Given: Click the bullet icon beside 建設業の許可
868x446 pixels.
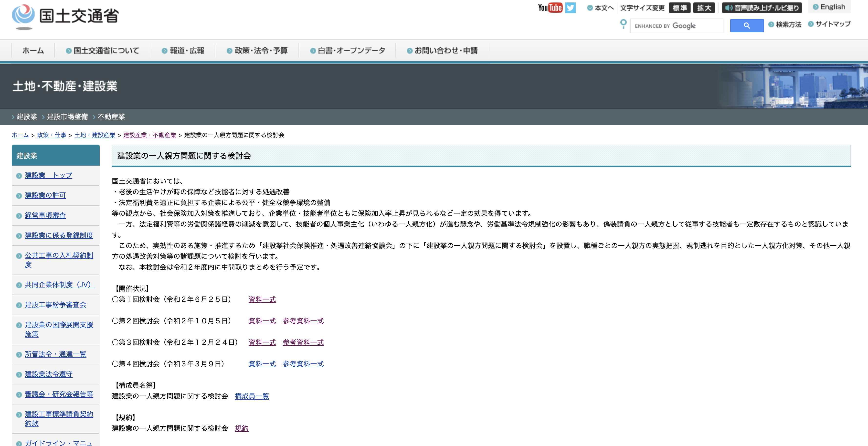Looking at the screenshot, I should point(19,196).
